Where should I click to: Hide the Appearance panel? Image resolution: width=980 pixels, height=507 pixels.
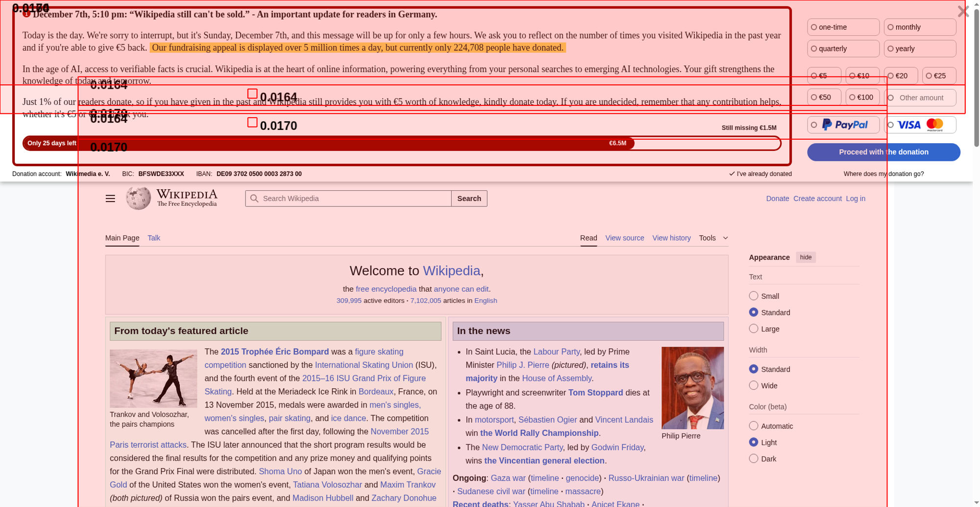coord(806,257)
